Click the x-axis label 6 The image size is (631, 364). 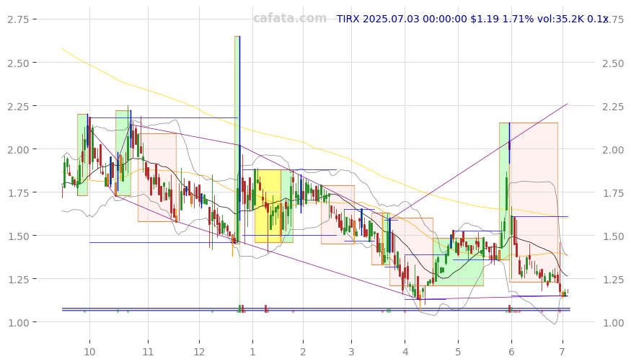click(x=511, y=352)
